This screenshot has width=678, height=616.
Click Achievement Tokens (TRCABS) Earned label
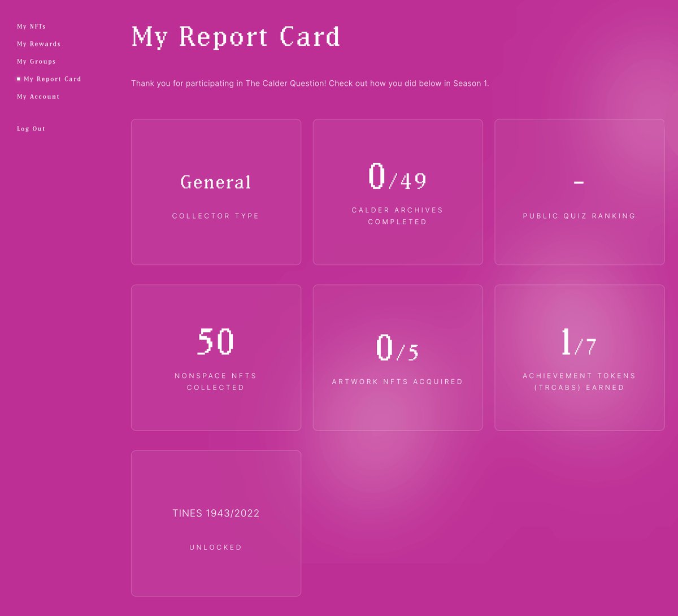click(x=579, y=381)
